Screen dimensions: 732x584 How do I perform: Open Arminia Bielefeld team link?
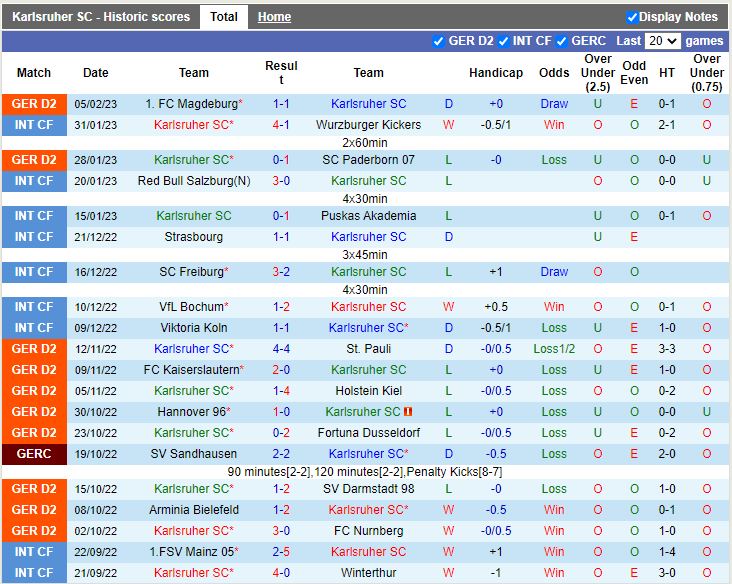pos(194,510)
